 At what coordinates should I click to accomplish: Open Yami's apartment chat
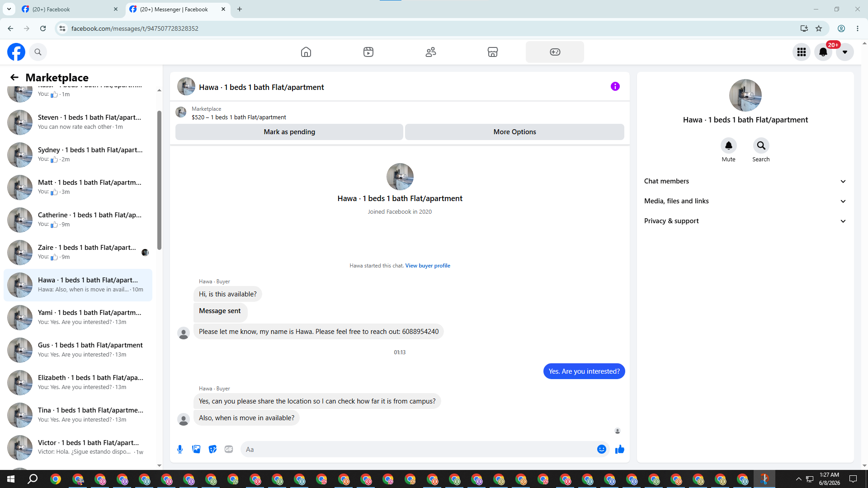78,317
